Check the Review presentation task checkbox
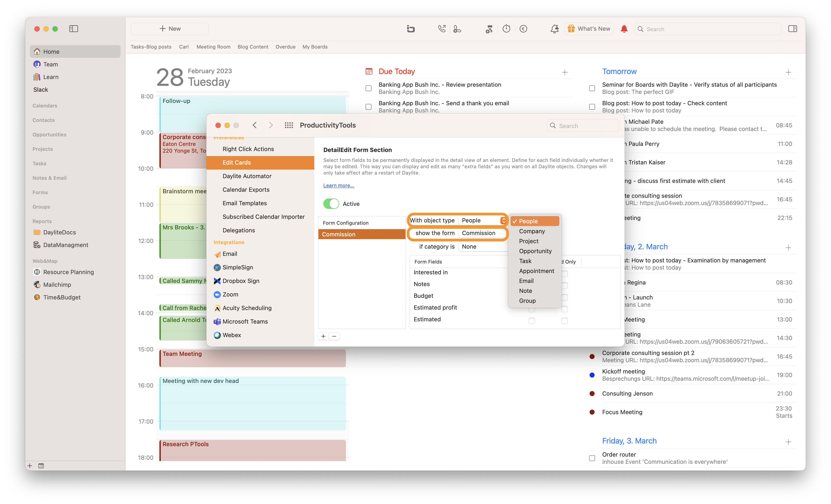This screenshot has height=504, width=831. tap(369, 88)
